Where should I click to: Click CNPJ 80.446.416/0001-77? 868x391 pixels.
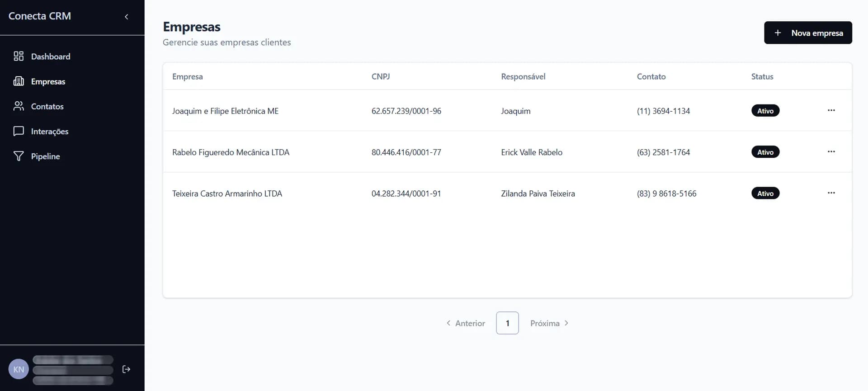[406, 152]
